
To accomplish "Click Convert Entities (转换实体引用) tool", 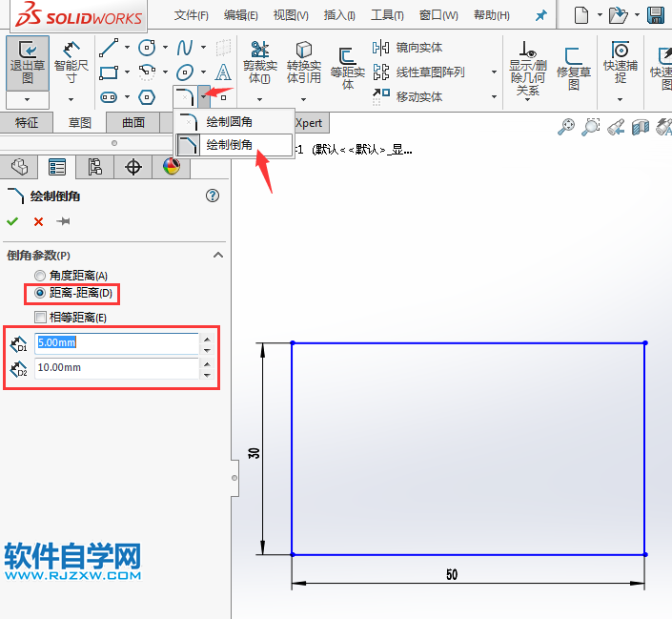I will [x=304, y=62].
